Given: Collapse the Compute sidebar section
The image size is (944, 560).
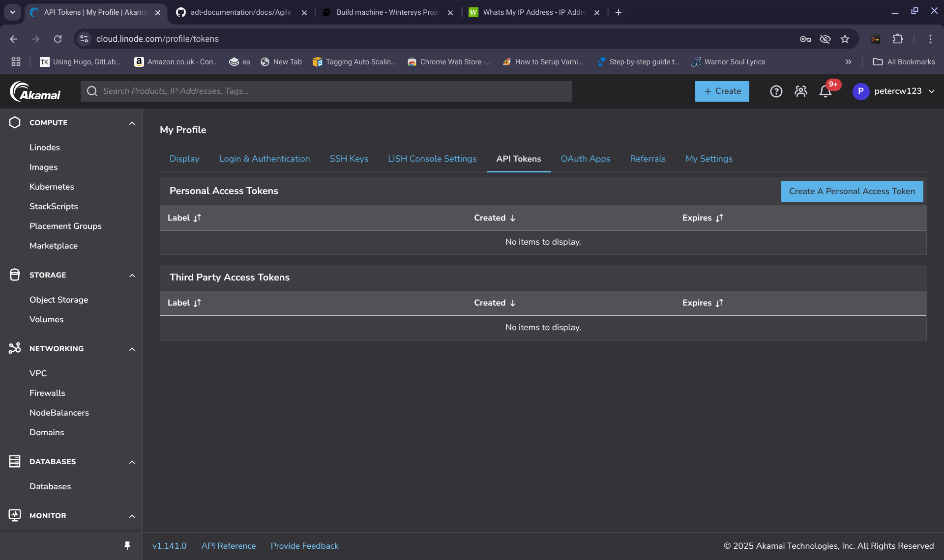Looking at the screenshot, I should [x=132, y=123].
